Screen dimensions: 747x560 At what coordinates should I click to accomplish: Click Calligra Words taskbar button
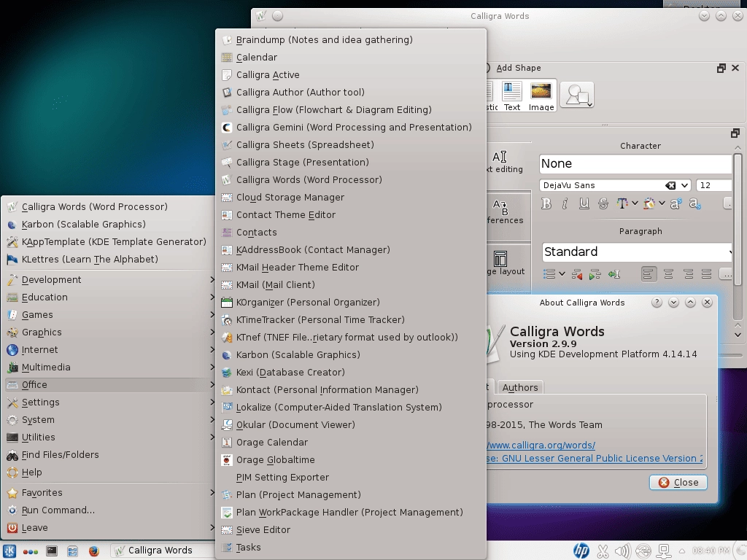coord(162,551)
